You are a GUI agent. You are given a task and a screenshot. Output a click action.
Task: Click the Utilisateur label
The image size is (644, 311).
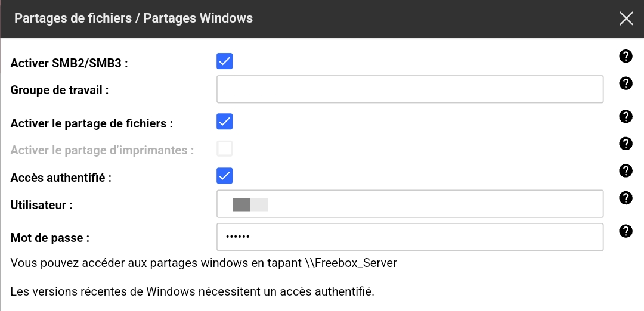point(42,205)
